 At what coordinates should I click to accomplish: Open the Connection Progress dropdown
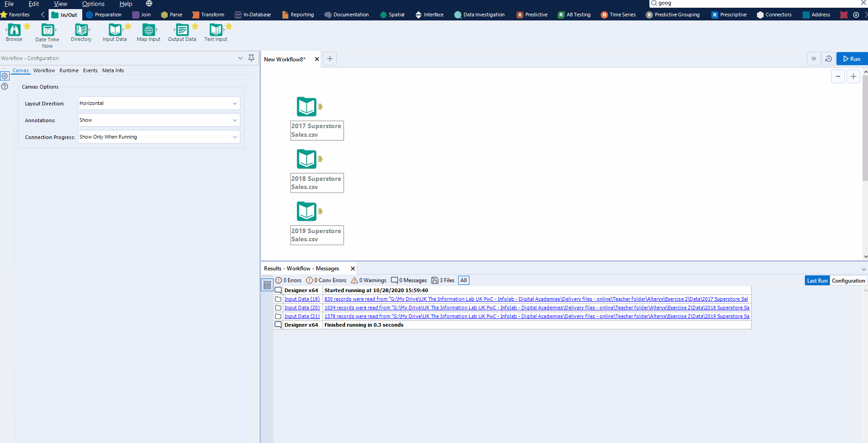(159, 137)
